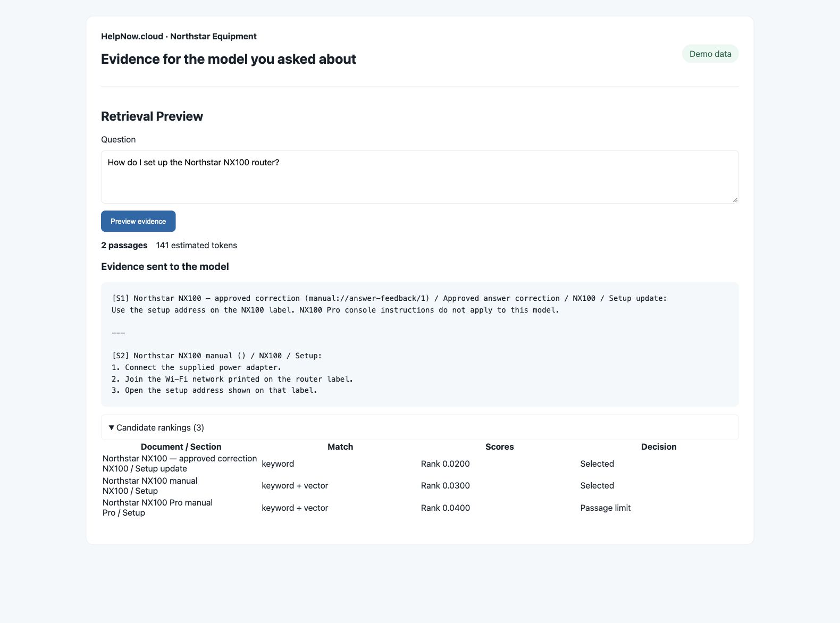Image resolution: width=840 pixels, height=623 pixels.
Task: Grab the Question textarea resize handle
Action: coord(735,200)
